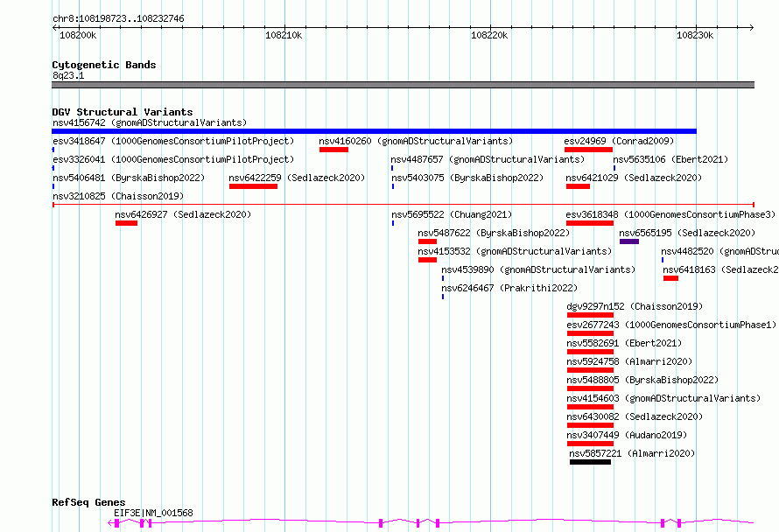Open nsv4160260 gnomADStructuralVariants label

click(416, 141)
